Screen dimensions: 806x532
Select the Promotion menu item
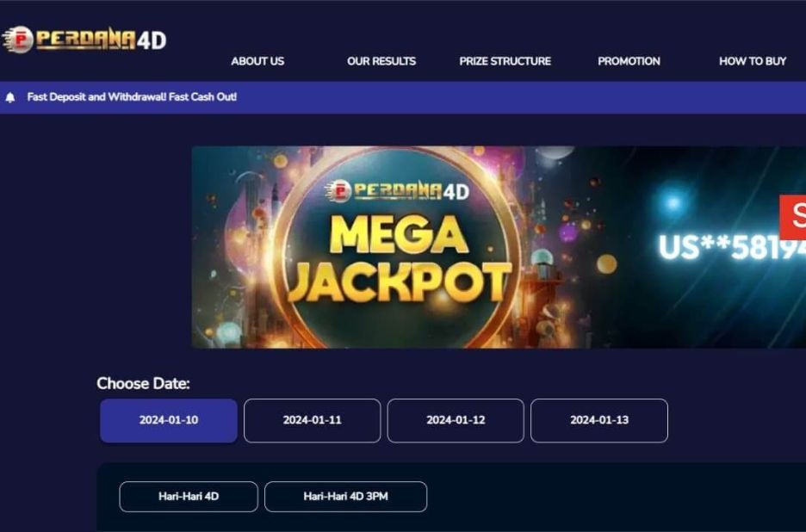tap(629, 61)
